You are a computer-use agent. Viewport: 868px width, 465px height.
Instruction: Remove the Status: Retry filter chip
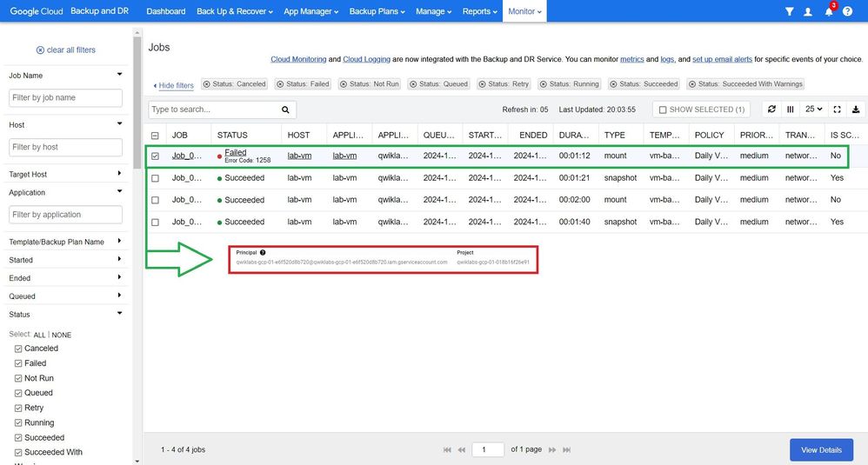tap(482, 84)
